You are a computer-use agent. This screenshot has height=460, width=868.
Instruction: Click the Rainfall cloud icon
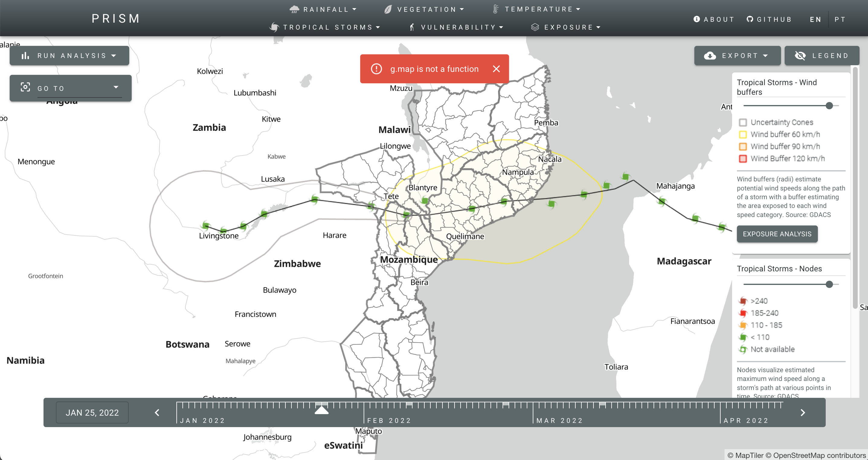click(294, 9)
